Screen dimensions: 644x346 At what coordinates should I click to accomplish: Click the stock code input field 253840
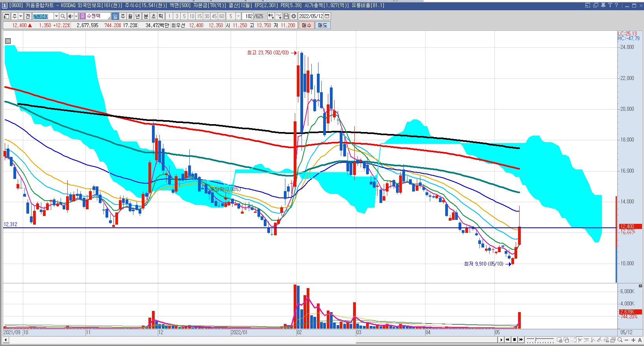[43, 16]
